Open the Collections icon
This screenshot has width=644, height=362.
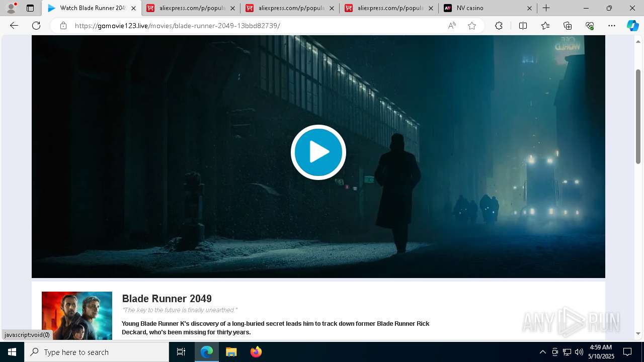coord(568,26)
